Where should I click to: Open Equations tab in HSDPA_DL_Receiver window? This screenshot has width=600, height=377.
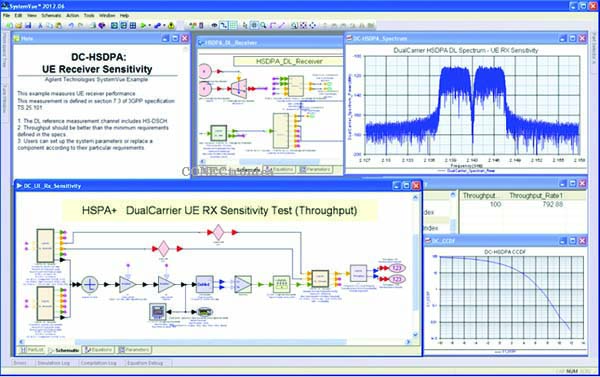pyautogui.click(x=279, y=169)
